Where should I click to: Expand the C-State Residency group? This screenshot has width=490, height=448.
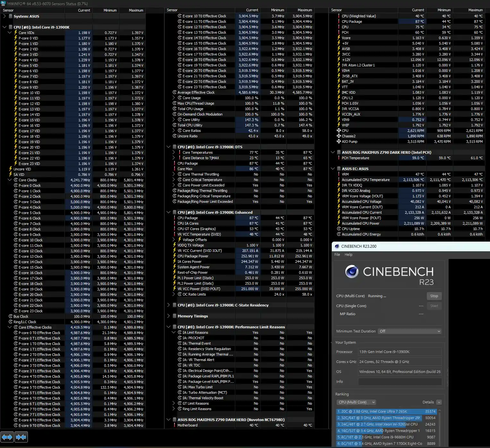click(168, 305)
